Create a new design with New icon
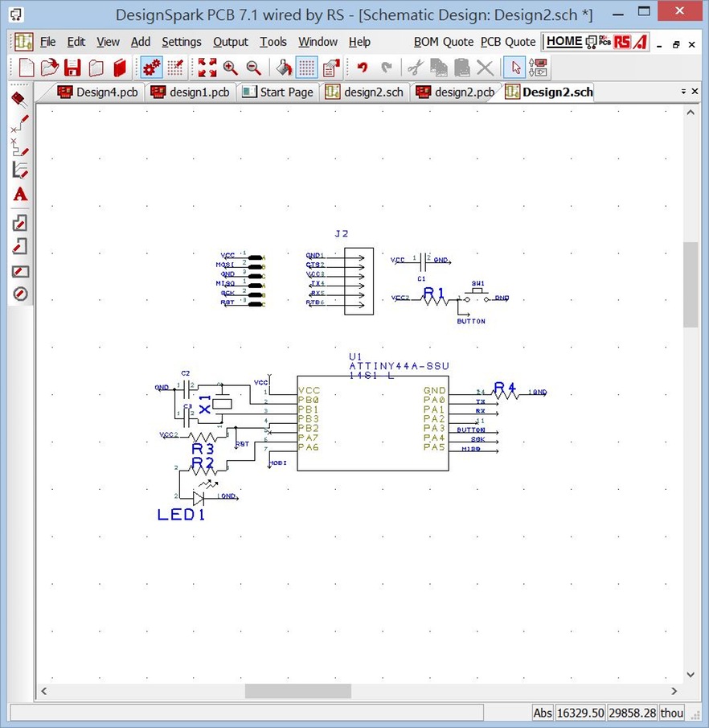 (x=26, y=68)
